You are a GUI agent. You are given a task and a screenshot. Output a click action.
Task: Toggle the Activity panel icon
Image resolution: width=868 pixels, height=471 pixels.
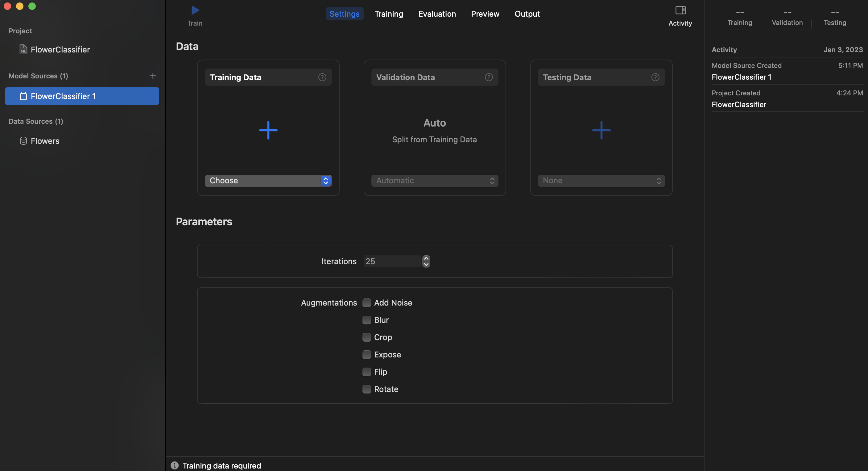coord(680,10)
